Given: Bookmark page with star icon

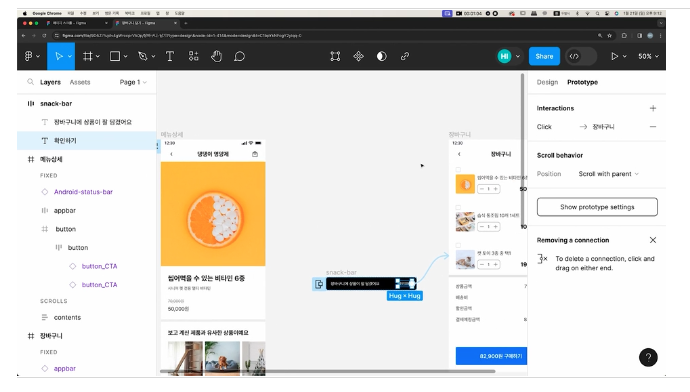Looking at the screenshot, I should 609,36.
